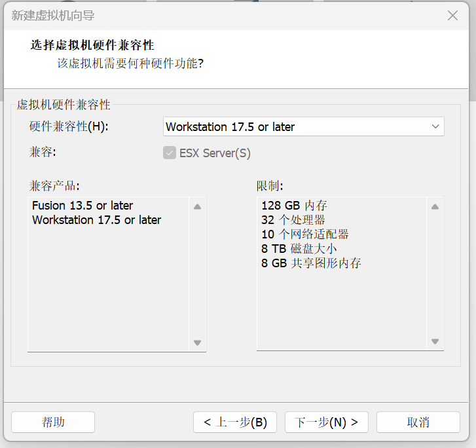The height and width of the screenshot is (448, 476).
Task: Close the 新建虚拟机向导 dialog
Action: [x=452, y=16]
